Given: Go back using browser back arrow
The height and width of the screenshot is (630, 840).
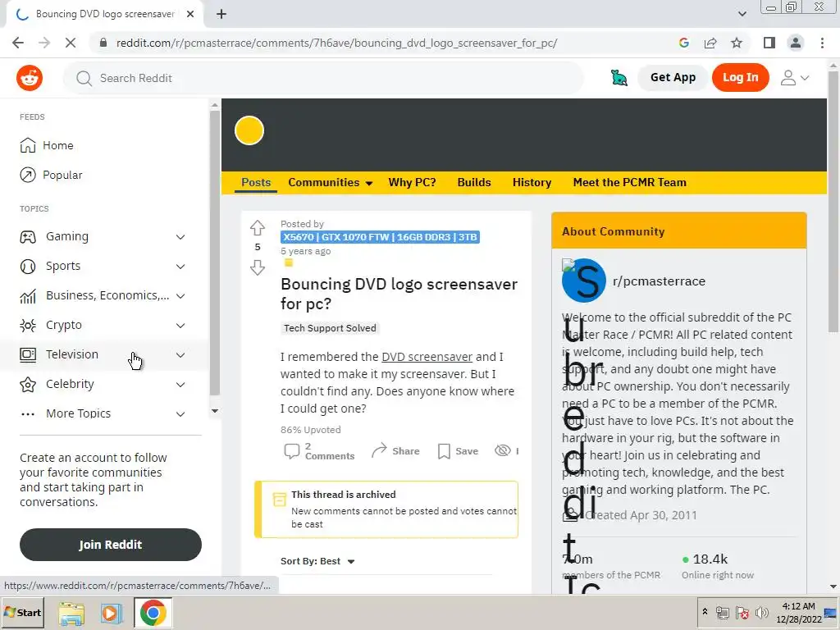Looking at the screenshot, I should tap(18, 43).
